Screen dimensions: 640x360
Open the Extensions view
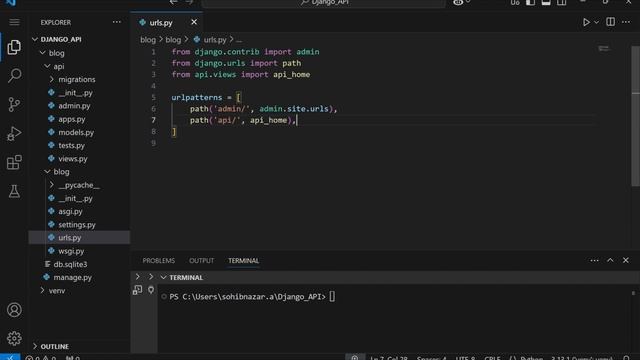tap(14, 162)
